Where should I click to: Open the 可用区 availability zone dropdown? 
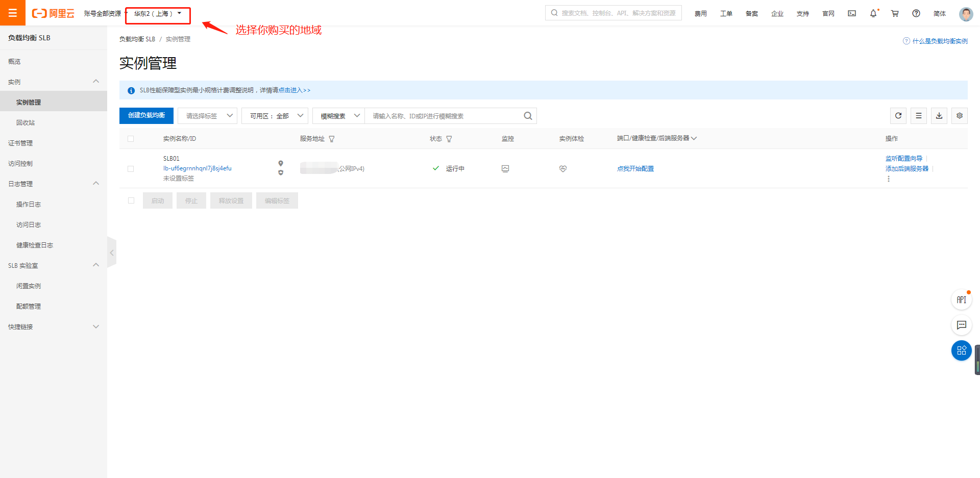(275, 116)
